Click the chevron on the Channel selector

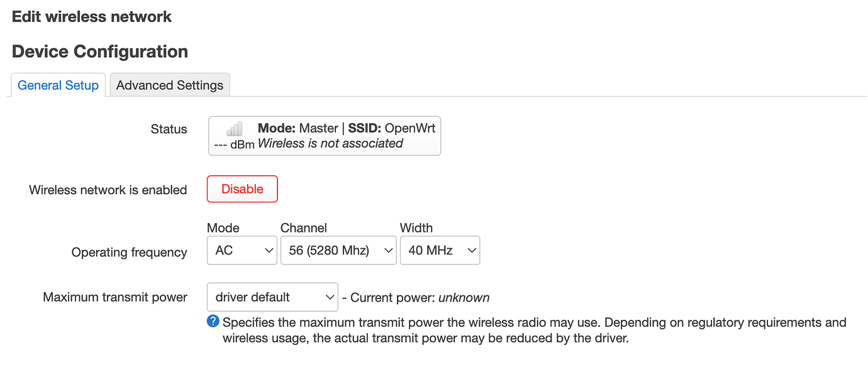tap(388, 249)
